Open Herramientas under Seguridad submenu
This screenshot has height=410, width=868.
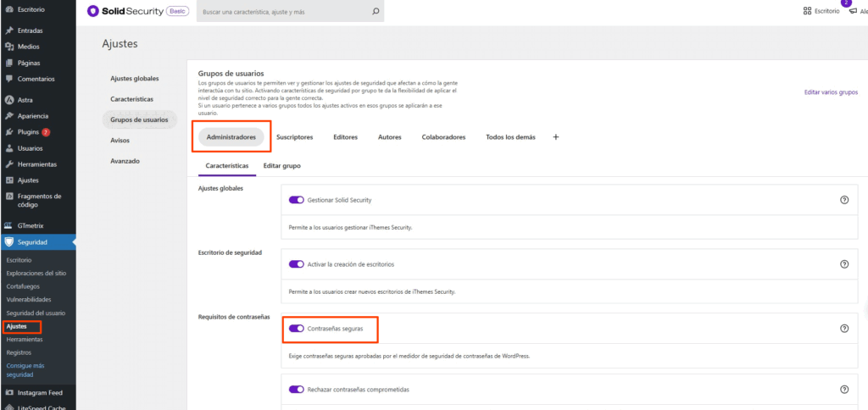tap(25, 339)
